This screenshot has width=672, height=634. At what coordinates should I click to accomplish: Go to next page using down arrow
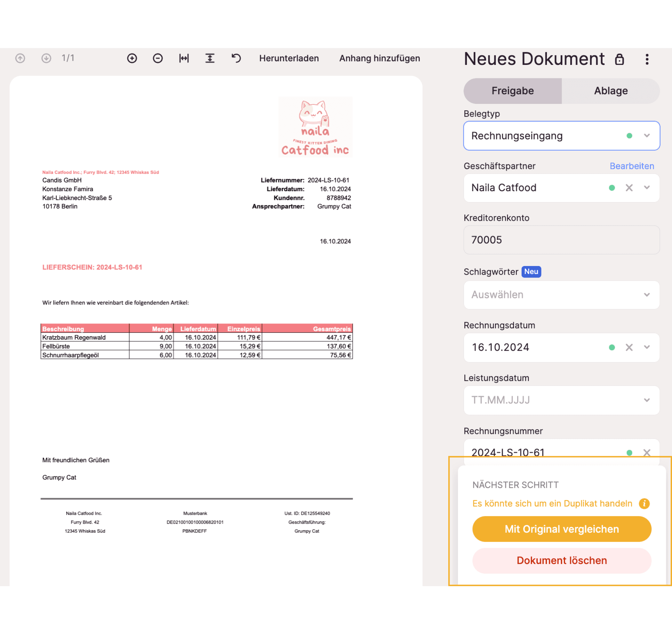(46, 58)
